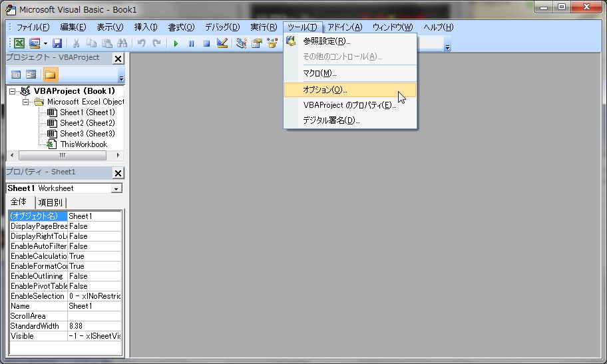The height and width of the screenshot is (364, 607).
Task: Click project tree scroll right arrow
Action: click(118, 155)
